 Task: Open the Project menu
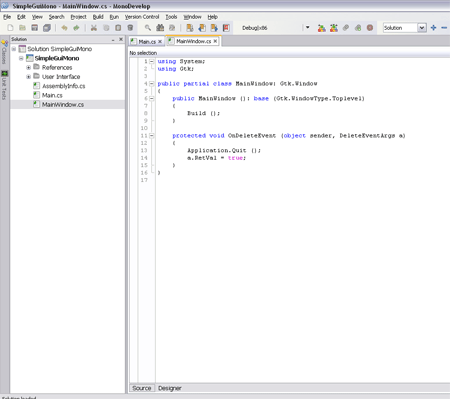[78, 17]
